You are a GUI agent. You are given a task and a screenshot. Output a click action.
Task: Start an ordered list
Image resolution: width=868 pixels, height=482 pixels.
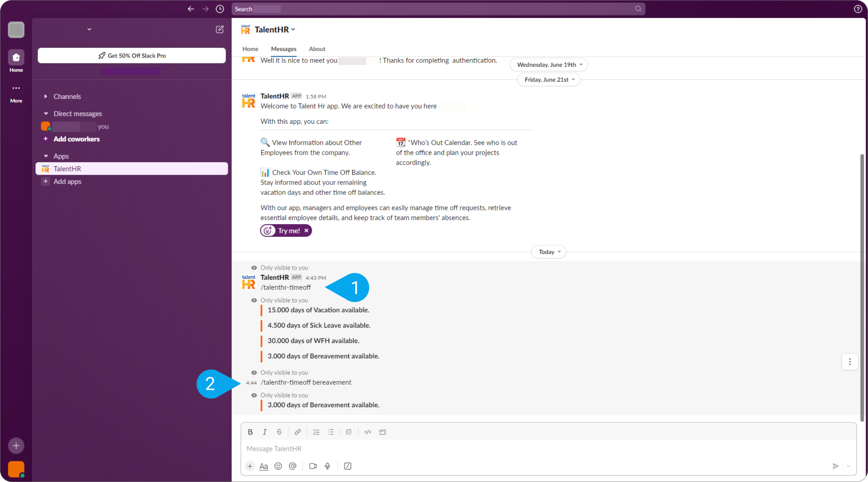point(316,432)
